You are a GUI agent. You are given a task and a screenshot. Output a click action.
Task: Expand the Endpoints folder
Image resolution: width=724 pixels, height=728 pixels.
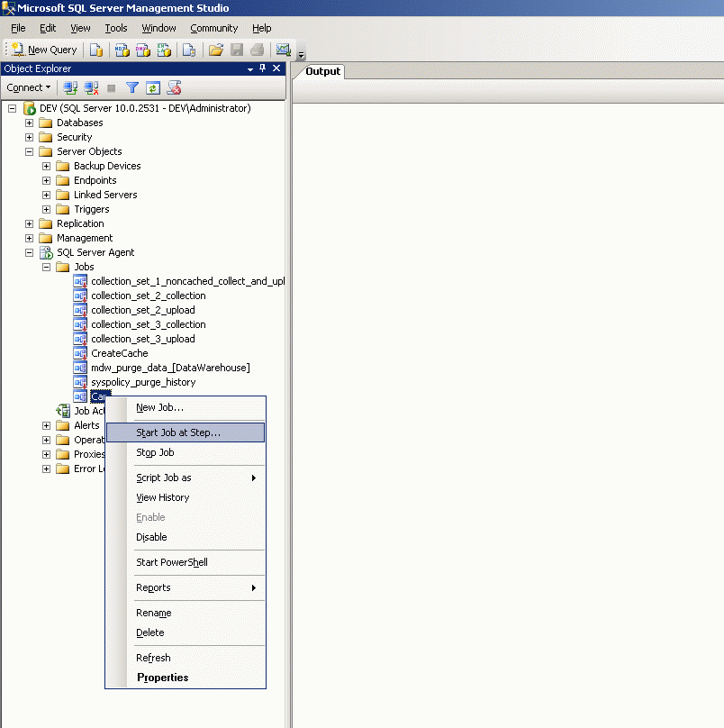47,180
